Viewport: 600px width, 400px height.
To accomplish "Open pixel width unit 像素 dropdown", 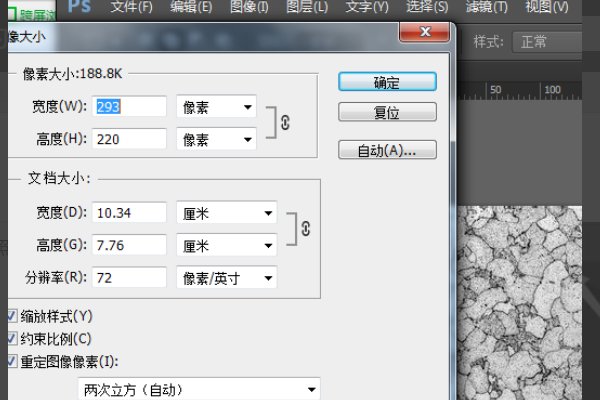I will pos(216,107).
